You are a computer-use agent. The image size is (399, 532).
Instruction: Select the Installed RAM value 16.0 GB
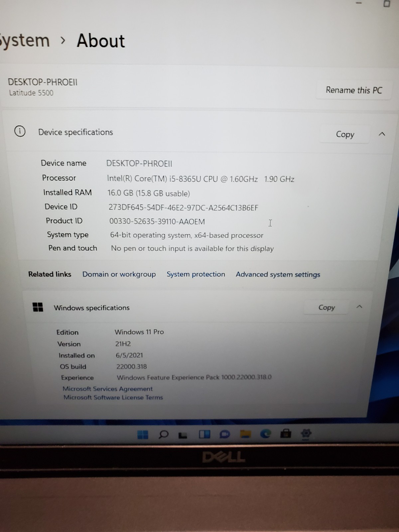tap(149, 193)
